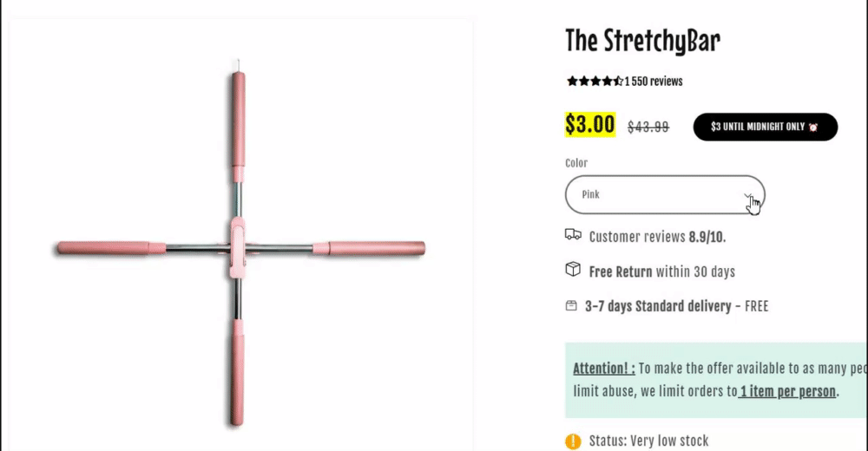Select the pink StretchyBar product image
The width and height of the screenshot is (868, 451).
pos(240,249)
